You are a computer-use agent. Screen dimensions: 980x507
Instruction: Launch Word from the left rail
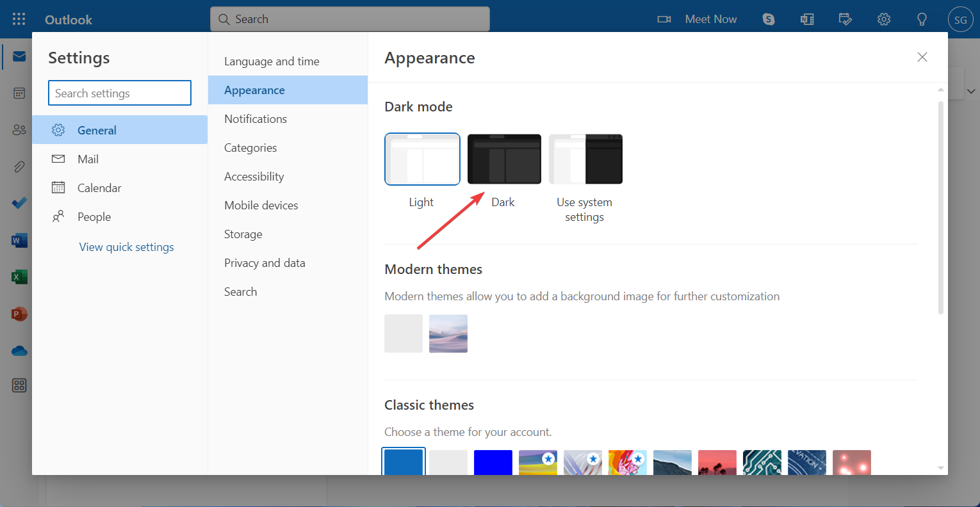pyautogui.click(x=19, y=241)
